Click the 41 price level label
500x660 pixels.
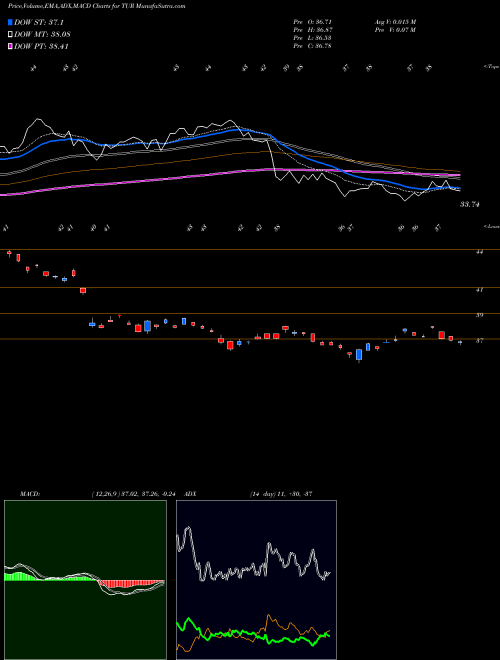(x=479, y=290)
